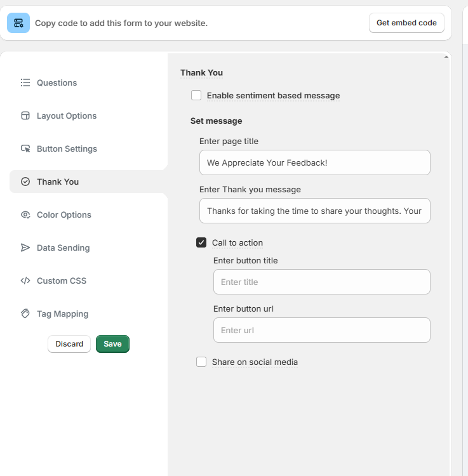Click the Color Options eye icon
468x476 pixels.
(25, 215)
